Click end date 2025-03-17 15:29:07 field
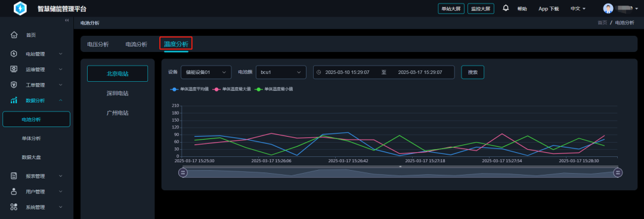644x219 pixels. (420, 72)
